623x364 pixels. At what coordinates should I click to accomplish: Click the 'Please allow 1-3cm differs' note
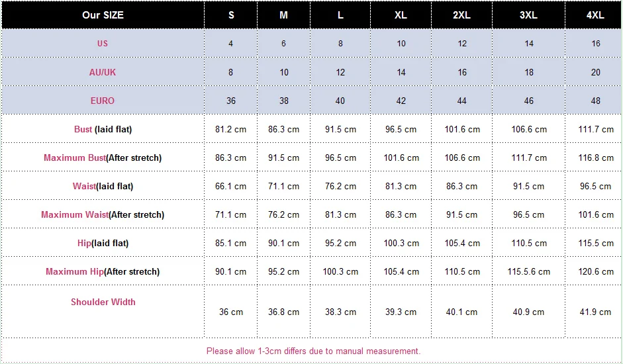[313, 351]
